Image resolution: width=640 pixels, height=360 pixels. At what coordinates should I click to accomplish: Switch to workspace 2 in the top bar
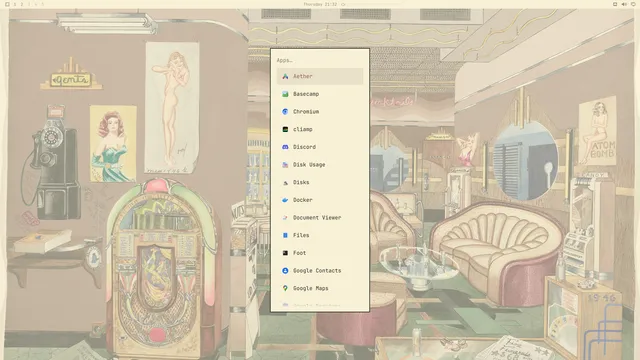point(22,4)
